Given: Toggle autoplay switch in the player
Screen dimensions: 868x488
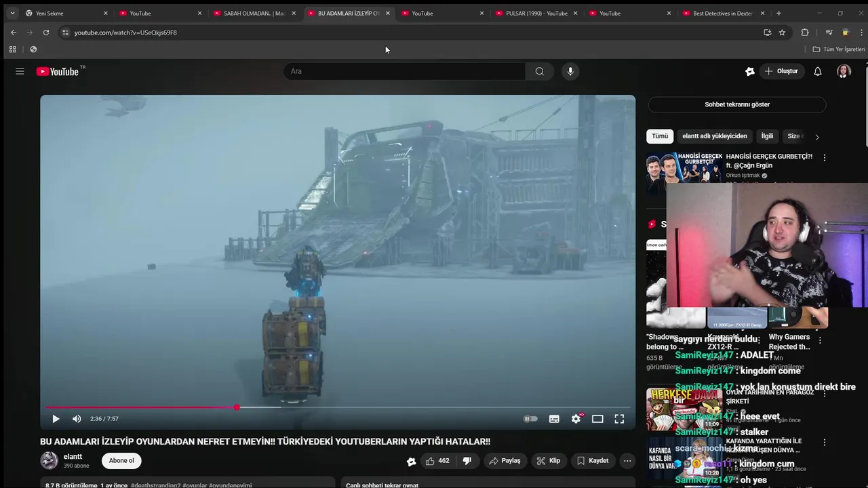Looking at the screenshot, I should click(x=531, y=419).
